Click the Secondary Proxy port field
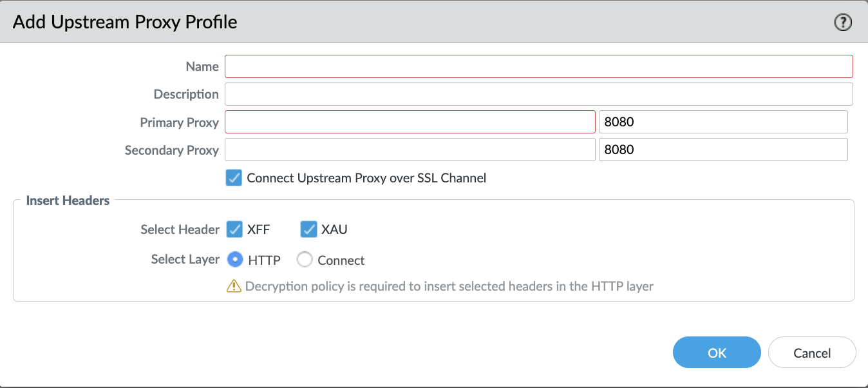The width and height of the screenshot is (868, 388). click(722, 150)
